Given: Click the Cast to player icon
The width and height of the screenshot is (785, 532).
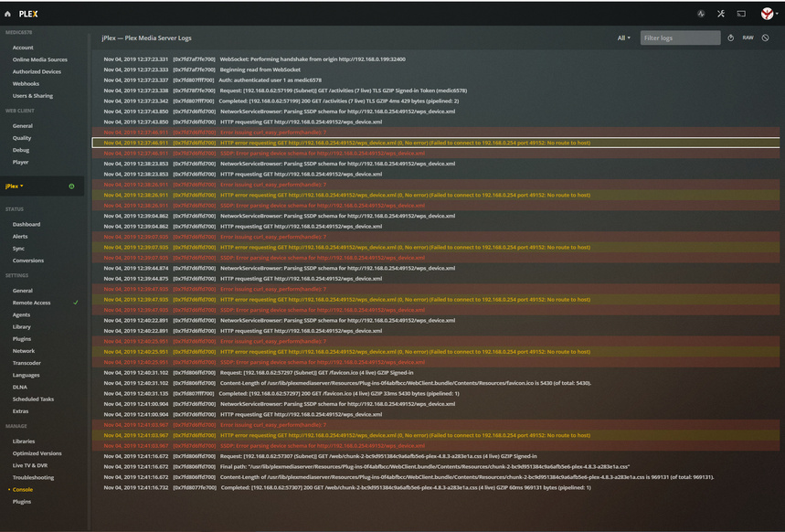Looking at the screenshot, I should [741, 14].
